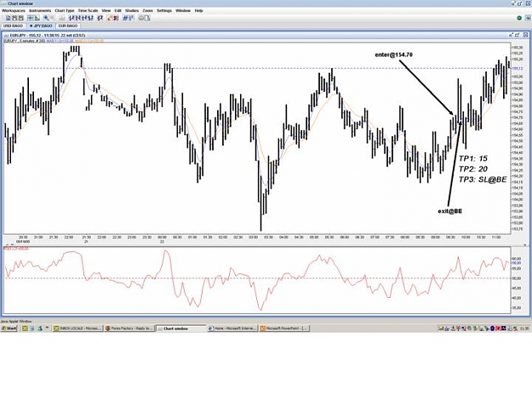The height and width of the screenshot is (399, 532).
Task: Open the Instruments menu
Action: coord(40,11)
